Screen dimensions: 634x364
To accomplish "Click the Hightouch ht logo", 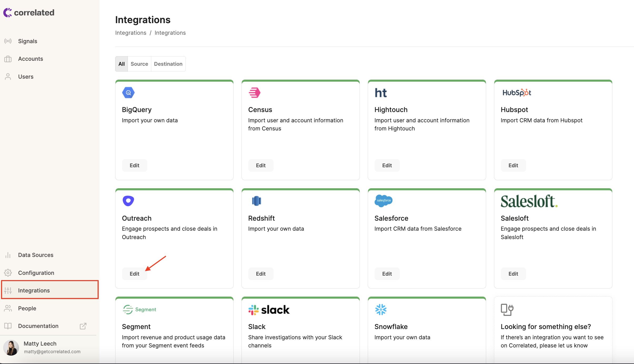I will (x=381, y=93).
